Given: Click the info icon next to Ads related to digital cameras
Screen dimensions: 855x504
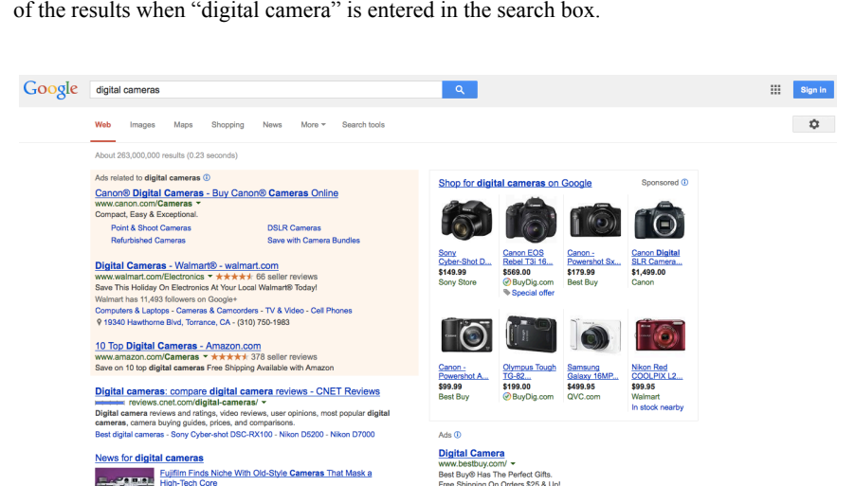Looking at the screenshot, I should 207,177.
